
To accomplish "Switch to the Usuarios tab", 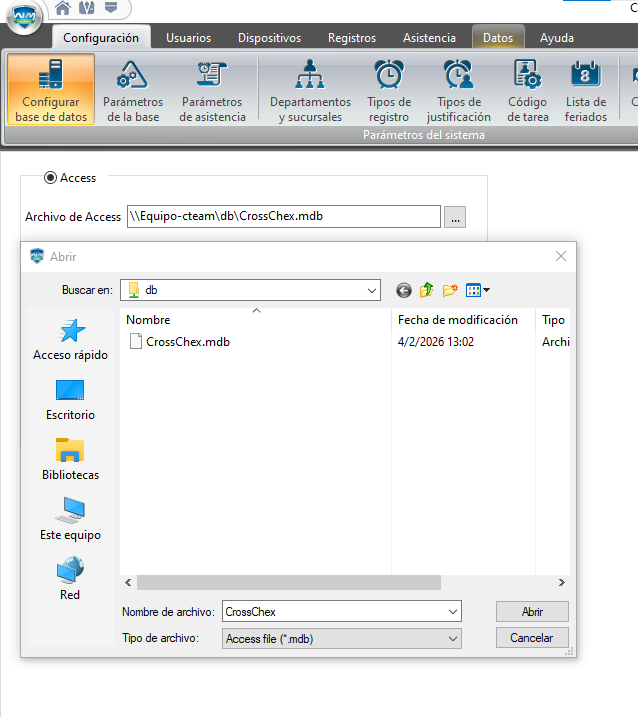I will (x=188, y=37).
